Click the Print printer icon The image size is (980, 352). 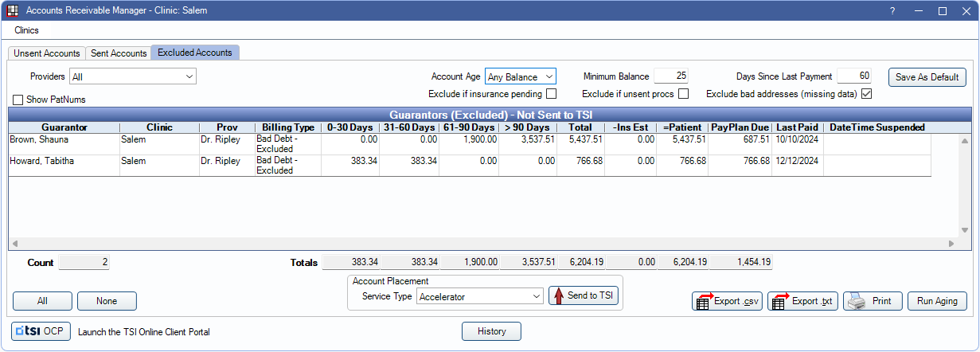click(854, 302)
